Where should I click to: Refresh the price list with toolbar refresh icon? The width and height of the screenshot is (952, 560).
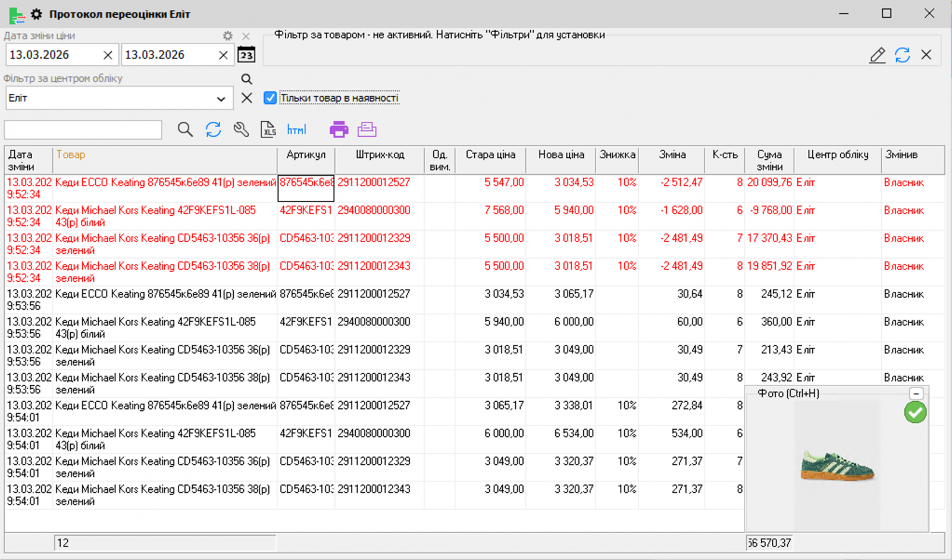tap(213, 130)
